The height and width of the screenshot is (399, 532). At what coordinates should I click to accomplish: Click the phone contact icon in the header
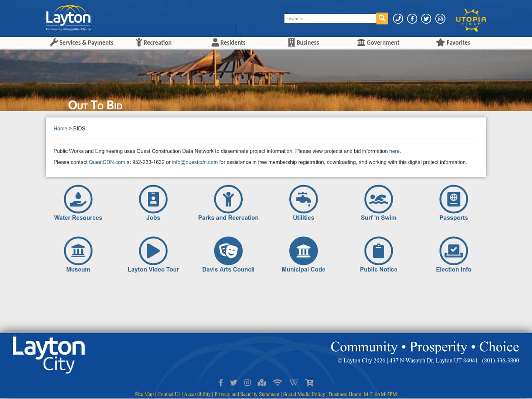click(398, 18)
